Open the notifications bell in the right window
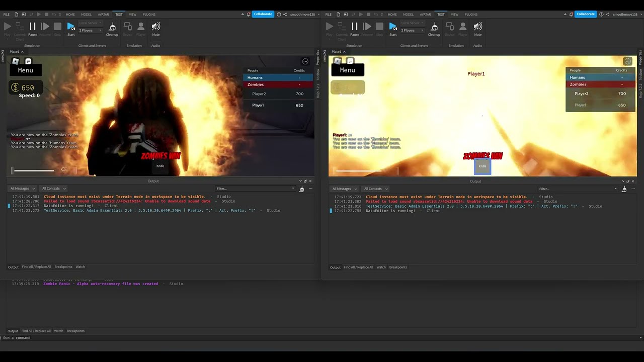This screenshot has height=362, width=644. (572, 14)
